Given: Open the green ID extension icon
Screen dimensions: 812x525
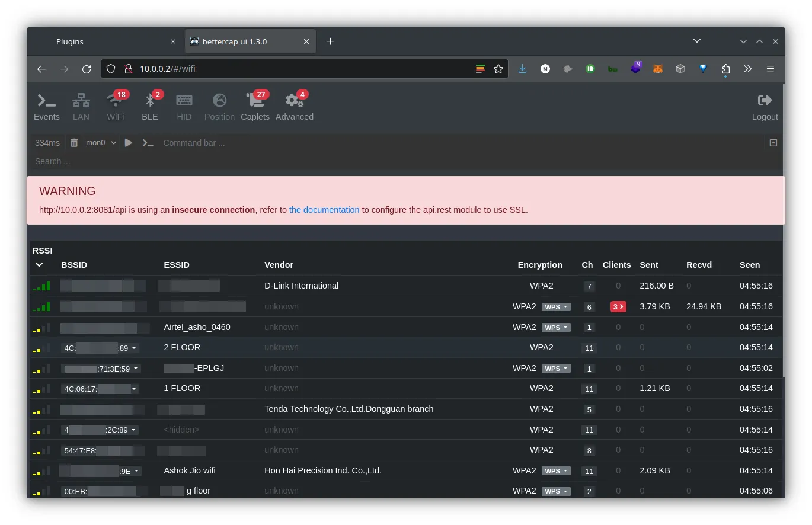Looking at the screenshot, I should [x=590, y=69].
